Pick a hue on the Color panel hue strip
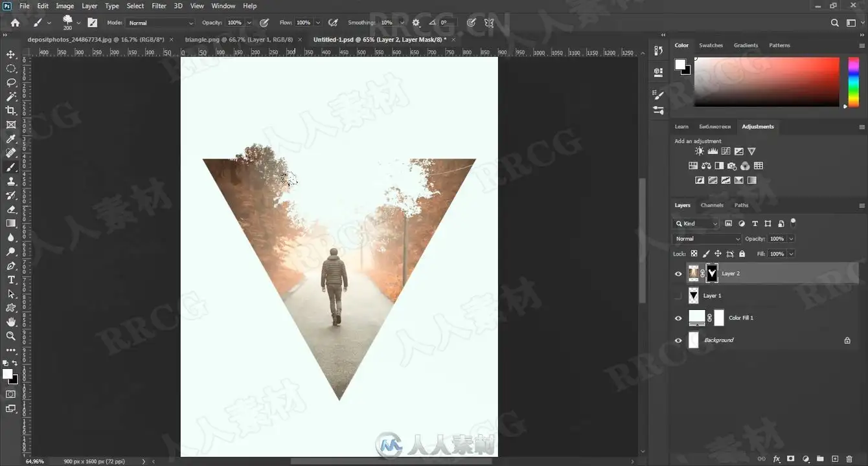 pyautogui.click(x=854, y=81)
